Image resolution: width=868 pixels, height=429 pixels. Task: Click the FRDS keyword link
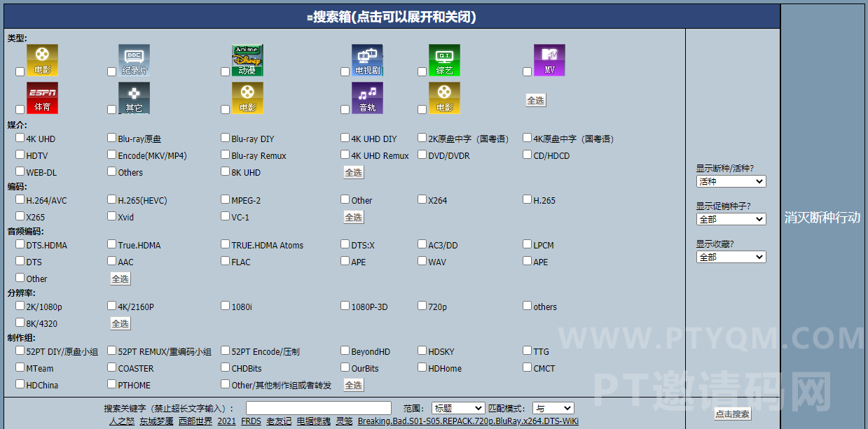tap(251, 421)
